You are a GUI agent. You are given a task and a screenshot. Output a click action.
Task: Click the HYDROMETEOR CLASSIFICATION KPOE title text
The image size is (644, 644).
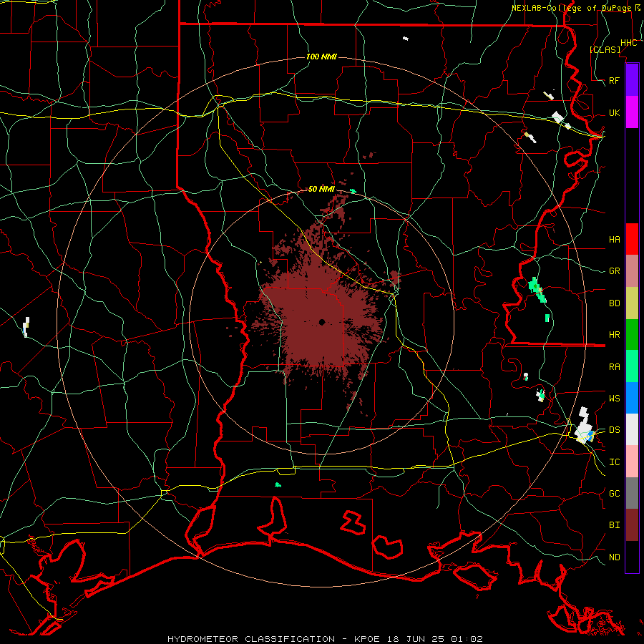coord(325,639)
